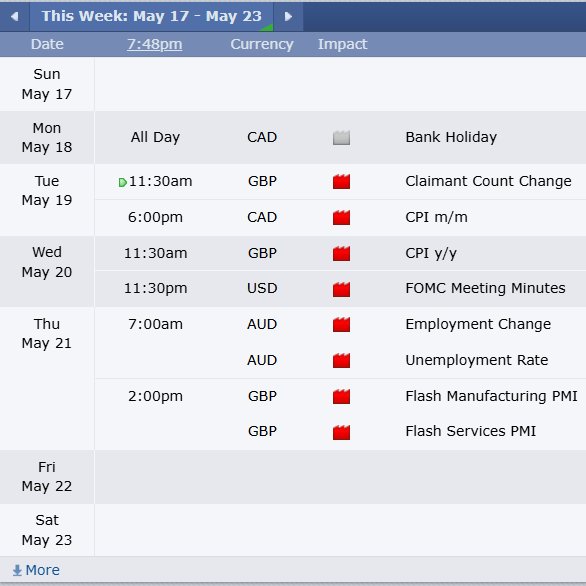Click the All Day time cell
Viewport: 586px width, 586px height.
click(155, 137)
